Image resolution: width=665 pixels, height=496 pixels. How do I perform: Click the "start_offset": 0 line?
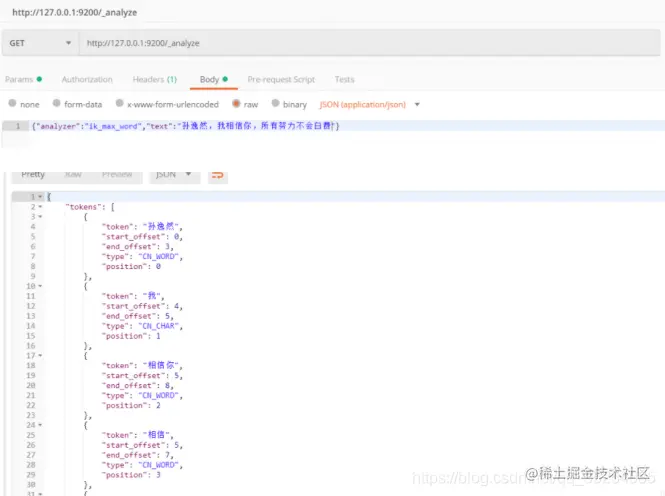142,237
